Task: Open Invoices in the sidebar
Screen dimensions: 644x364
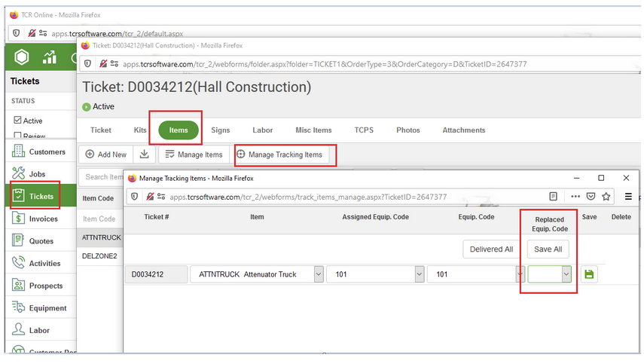Action: [x=41, y=219]
